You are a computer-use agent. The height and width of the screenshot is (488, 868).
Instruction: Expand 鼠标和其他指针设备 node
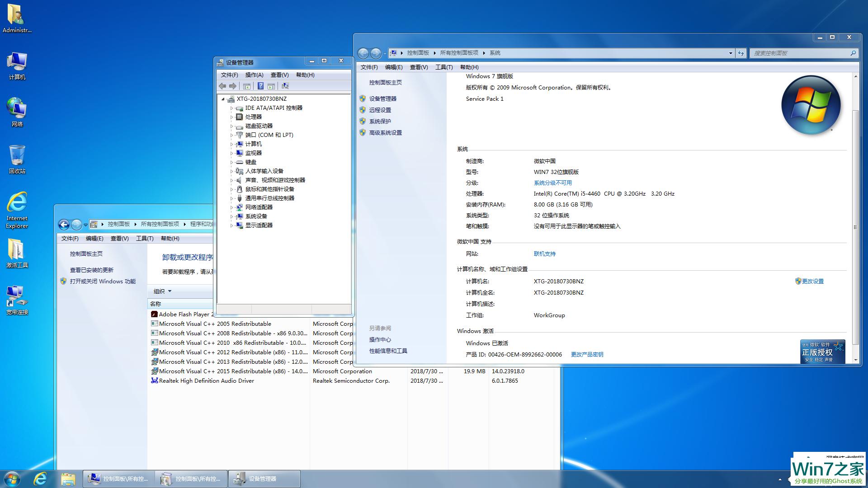[231, 189]
